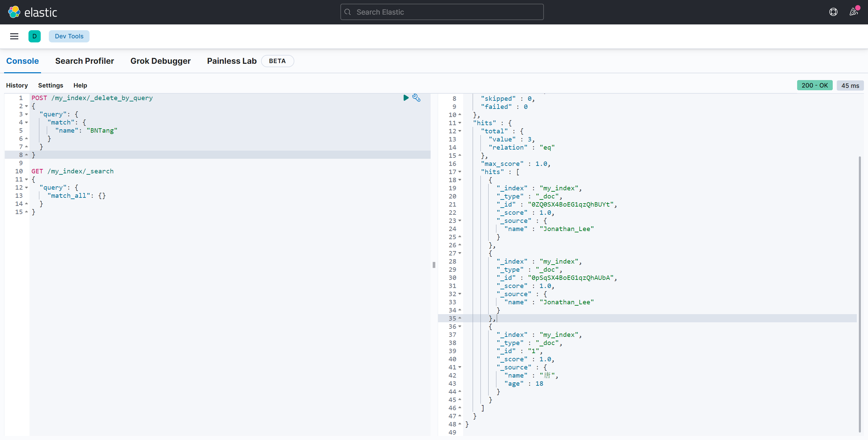
Task: Open the help menu icon
Action: pyautogui.click(x=833, y=12)
